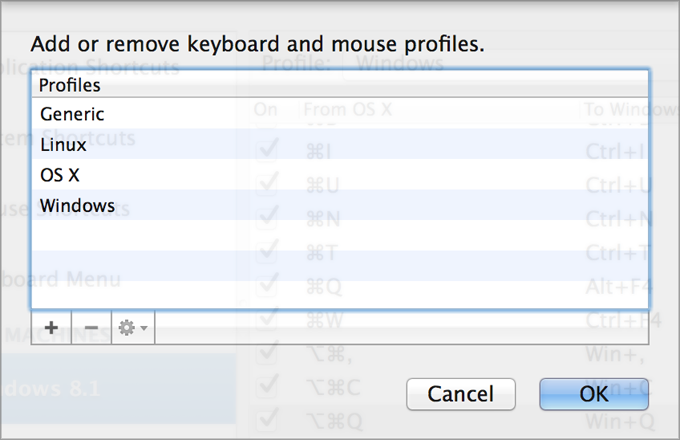Viewport: 680px width, 440px height.
Task: Open the gear action menu
Action: [x=133, y=328]
